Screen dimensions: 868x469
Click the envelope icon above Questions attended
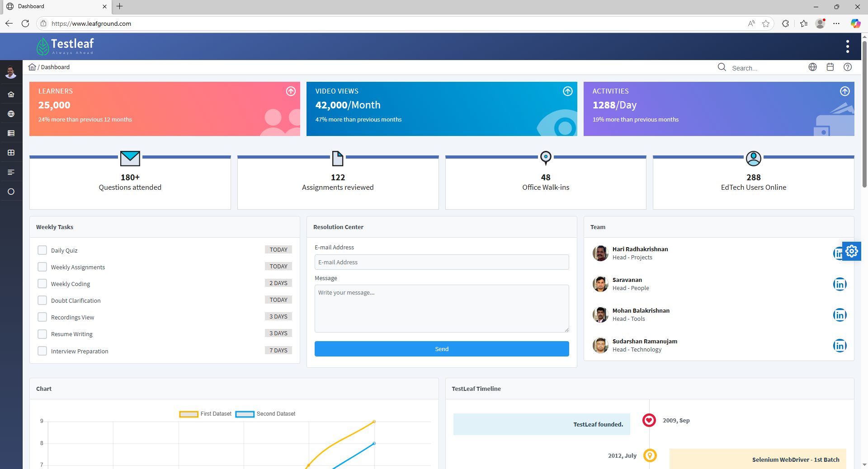tap(130, 159)
